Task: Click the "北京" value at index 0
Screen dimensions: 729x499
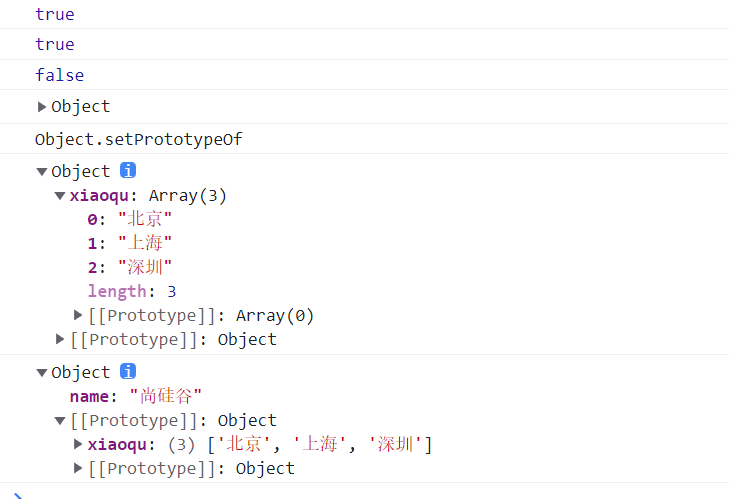Action: (145, 219)
